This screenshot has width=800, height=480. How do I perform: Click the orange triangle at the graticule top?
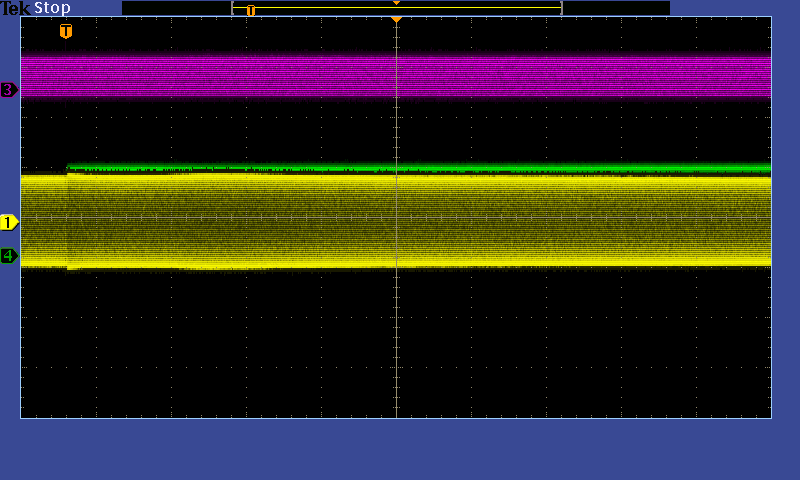(396, 20)
